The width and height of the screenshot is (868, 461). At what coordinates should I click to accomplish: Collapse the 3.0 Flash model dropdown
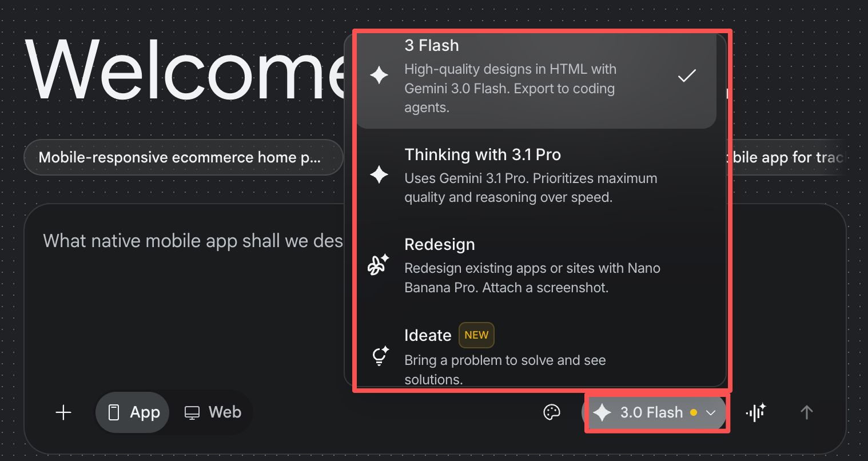tap(652, 412)
